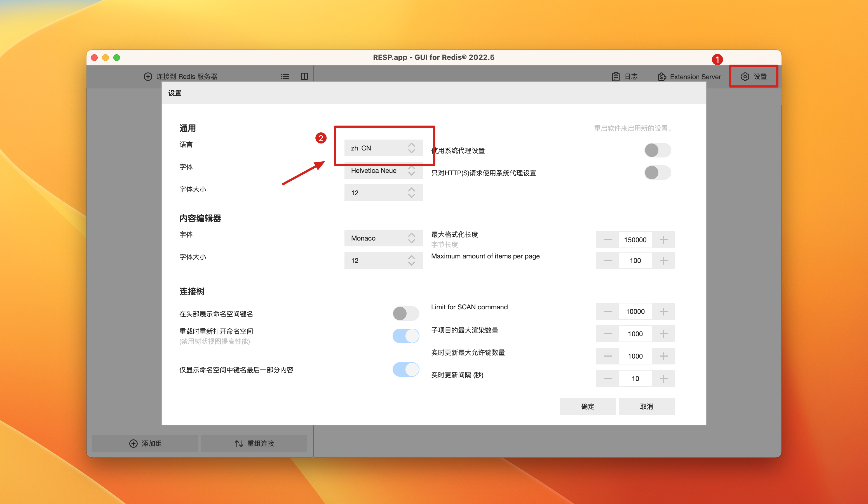Toggle system proxy for HTTP(S) requests only
Image resolution: width=868 pixels, height=504 pixels.
(x=657, y=173)
